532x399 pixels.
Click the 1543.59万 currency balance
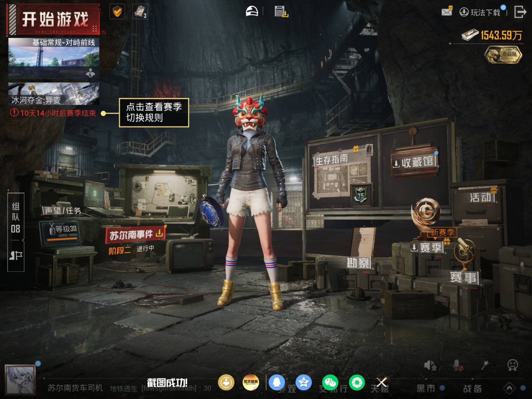492,35
